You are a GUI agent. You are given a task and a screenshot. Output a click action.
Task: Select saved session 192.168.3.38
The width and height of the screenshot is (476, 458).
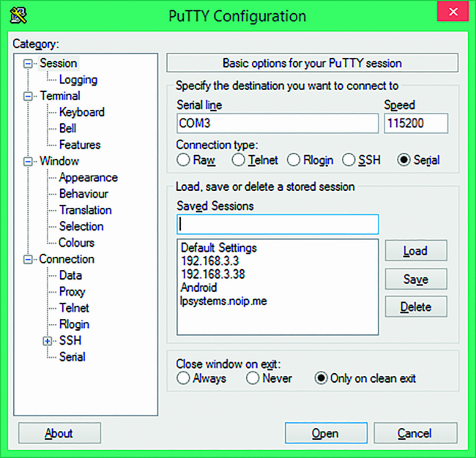[213, 274]
